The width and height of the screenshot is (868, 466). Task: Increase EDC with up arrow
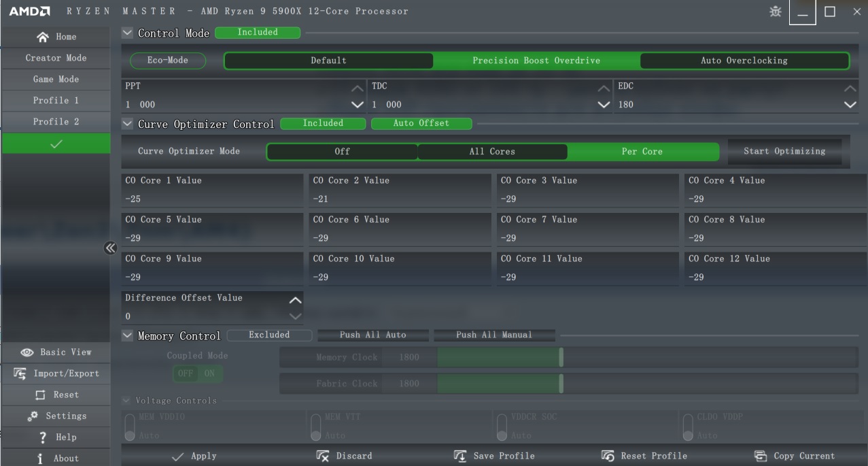pos(850,88)
